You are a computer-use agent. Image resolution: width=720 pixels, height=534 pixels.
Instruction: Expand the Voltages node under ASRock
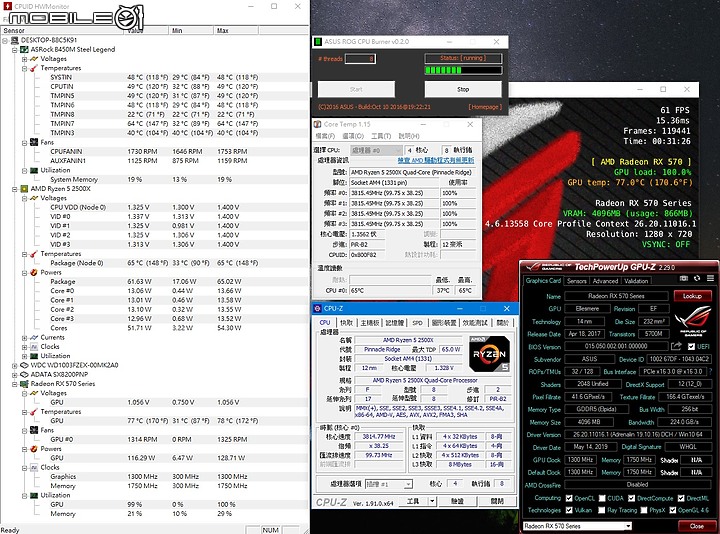point(24,59)
